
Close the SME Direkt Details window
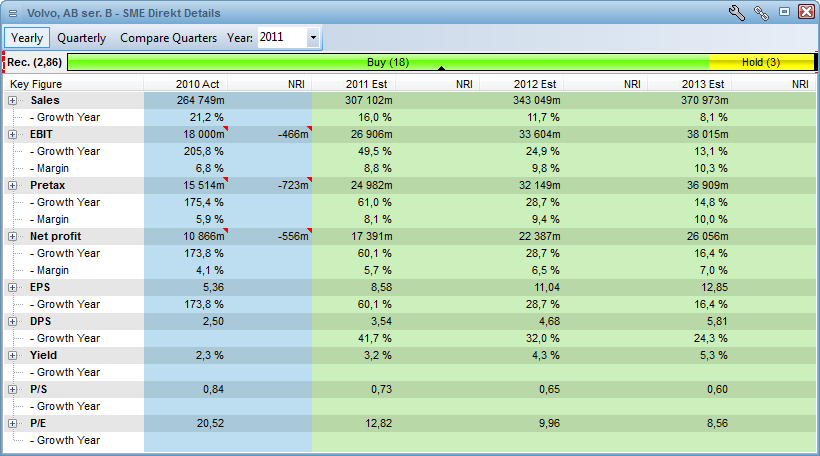pyautogui.click(x=805, y=13)
